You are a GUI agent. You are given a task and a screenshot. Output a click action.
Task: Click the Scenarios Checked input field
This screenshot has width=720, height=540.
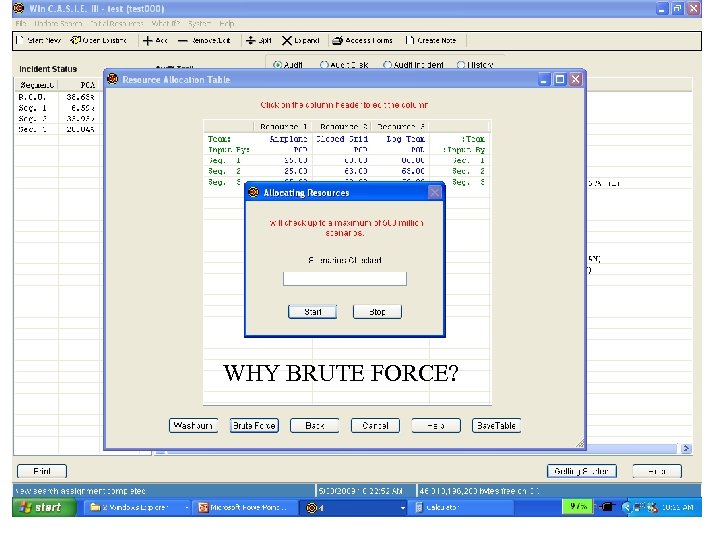344,279
